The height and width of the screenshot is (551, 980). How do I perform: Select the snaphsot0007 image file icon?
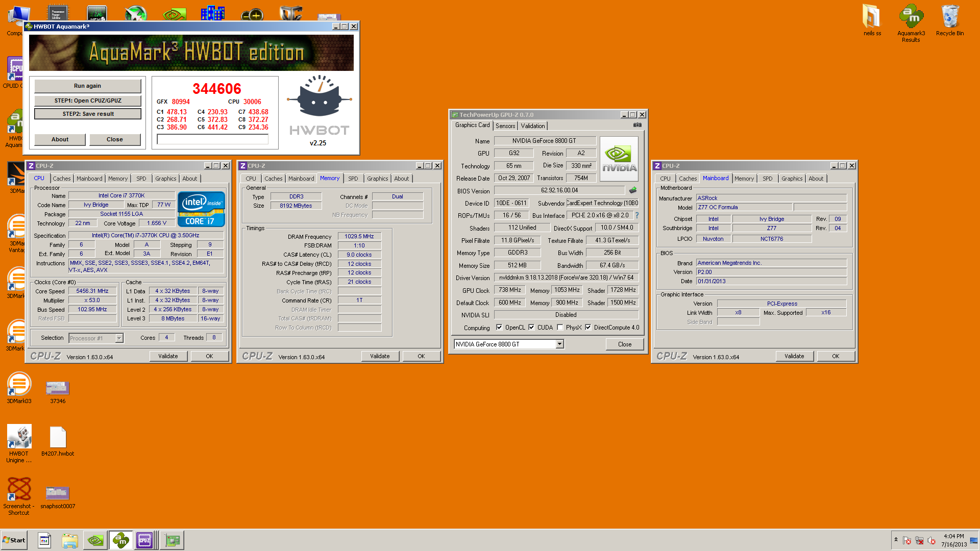tap(58, 496)
